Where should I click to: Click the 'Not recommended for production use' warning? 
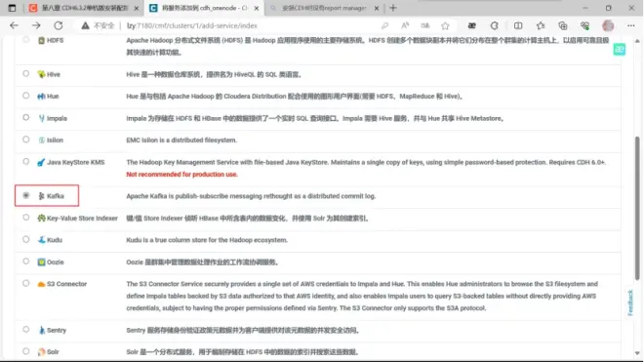(x=181, y=175)
